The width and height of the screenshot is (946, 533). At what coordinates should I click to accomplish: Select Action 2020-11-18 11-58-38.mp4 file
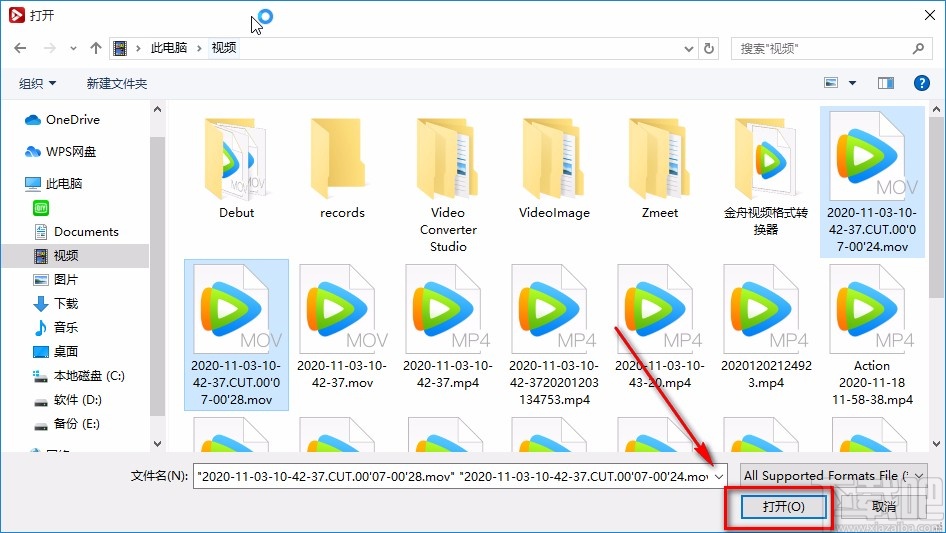(872, 335)
